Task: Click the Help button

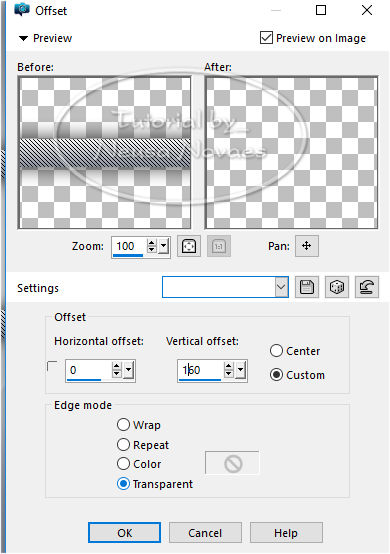Action: click(286, 532)
